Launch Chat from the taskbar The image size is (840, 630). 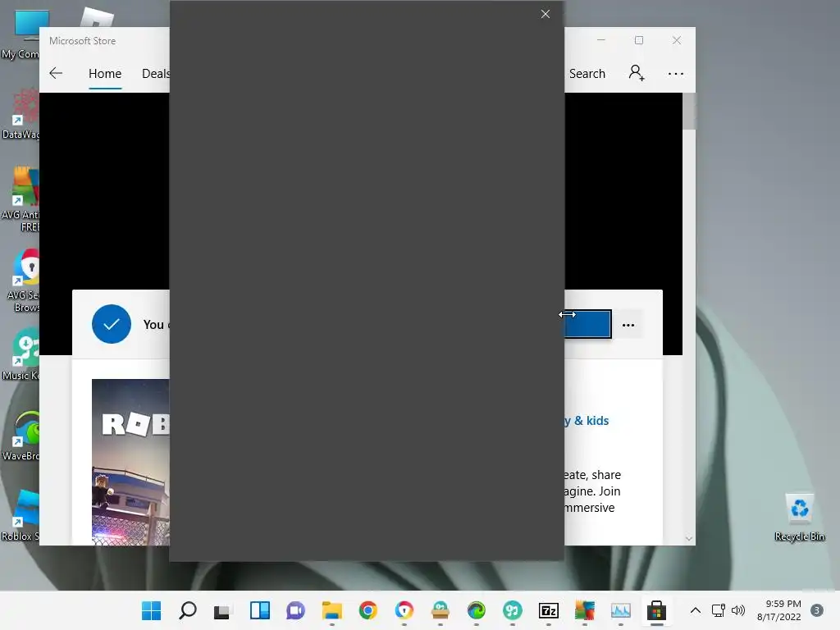point(295,610)
